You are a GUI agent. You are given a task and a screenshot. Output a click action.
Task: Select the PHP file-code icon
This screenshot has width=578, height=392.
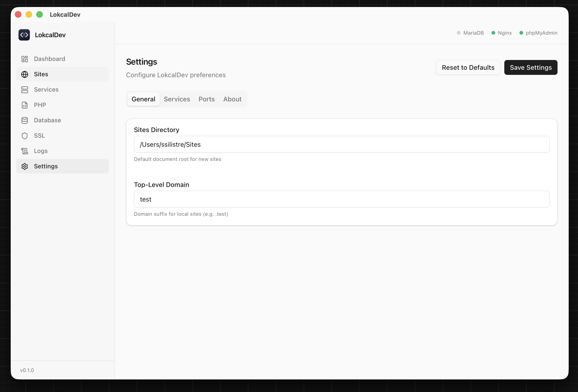25,105
